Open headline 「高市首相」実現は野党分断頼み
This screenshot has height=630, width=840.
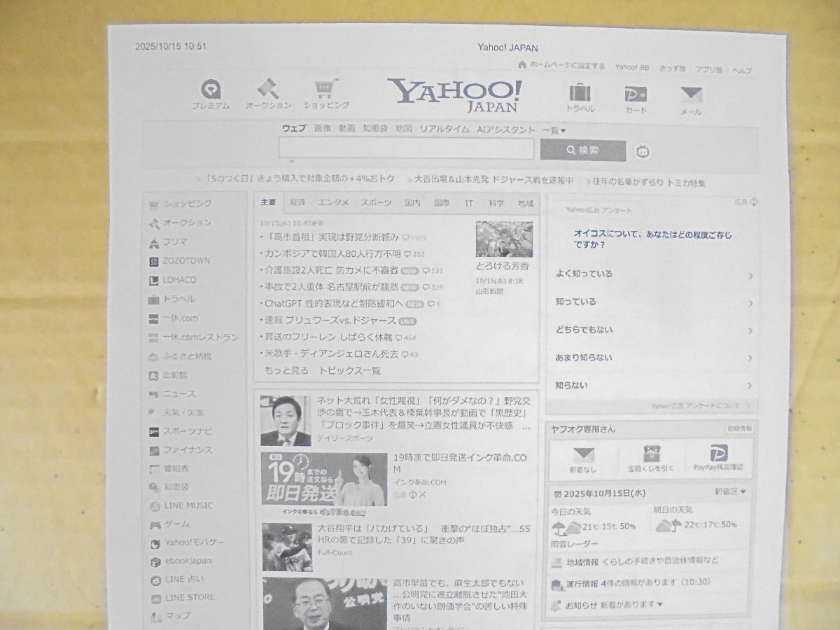332,237
